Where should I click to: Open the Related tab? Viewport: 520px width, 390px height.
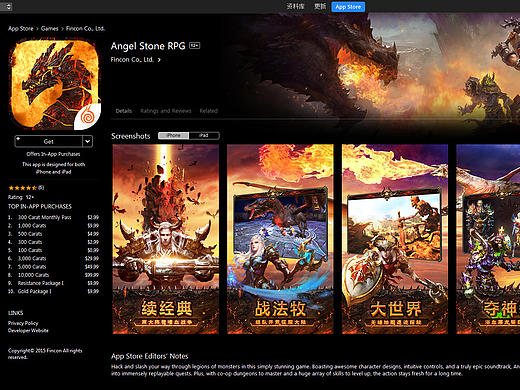tap(209, 111)
